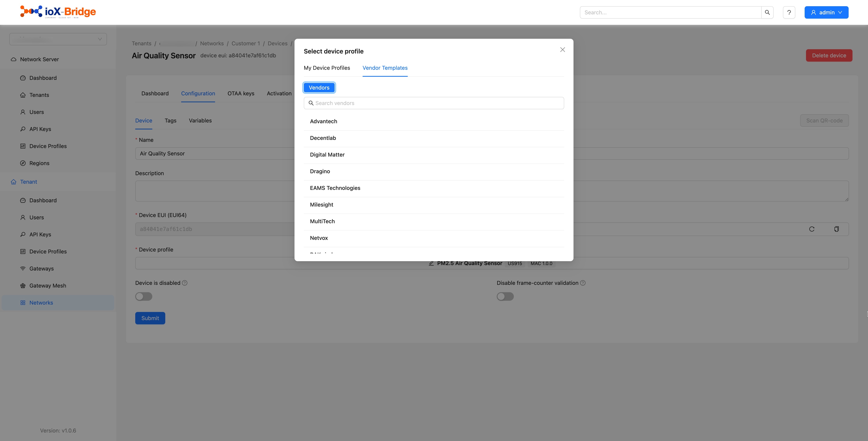Switch to the Tags sub-tab
The width and height of the screenshot is (868, 441).
pos(170,121)
